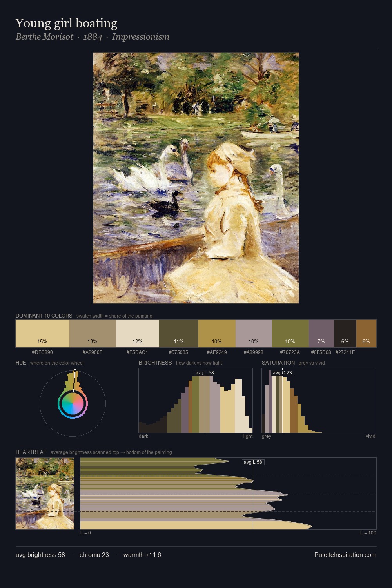392x588 pixels.
Task: Click the 'BRIGHTNESS' section heading
Action: pos(155,363)
